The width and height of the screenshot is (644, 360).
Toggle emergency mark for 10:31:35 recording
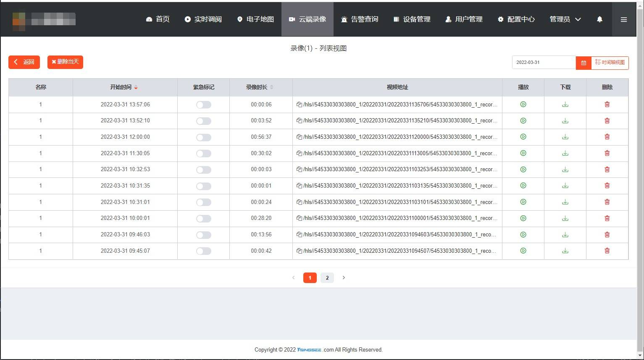point(204,186)
